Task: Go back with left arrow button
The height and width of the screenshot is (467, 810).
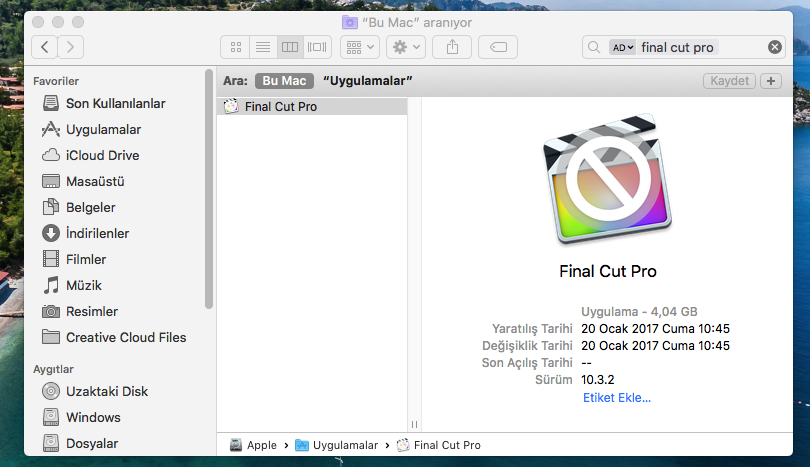Action: tap(45, 47)
